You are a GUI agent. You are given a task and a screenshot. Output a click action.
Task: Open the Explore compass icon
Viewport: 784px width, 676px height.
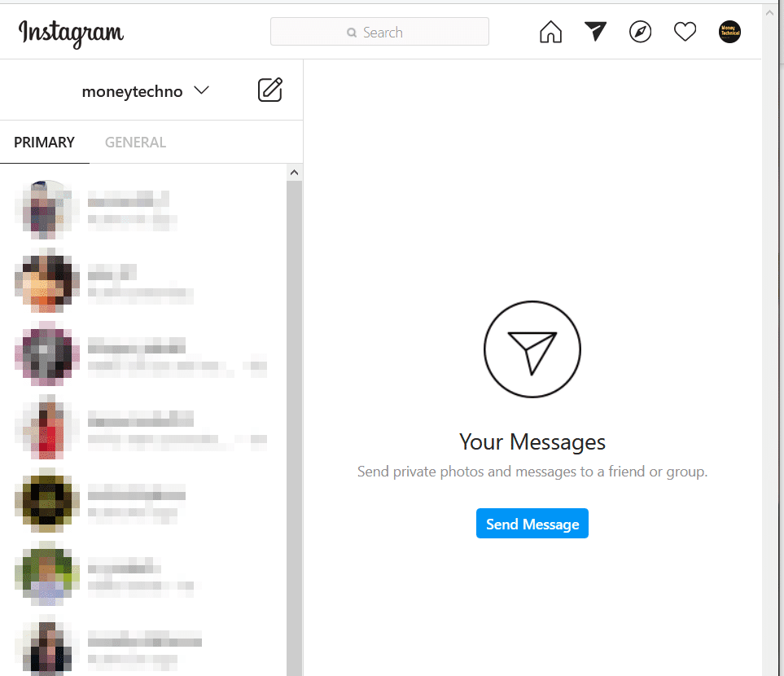[x=640, y=32]
